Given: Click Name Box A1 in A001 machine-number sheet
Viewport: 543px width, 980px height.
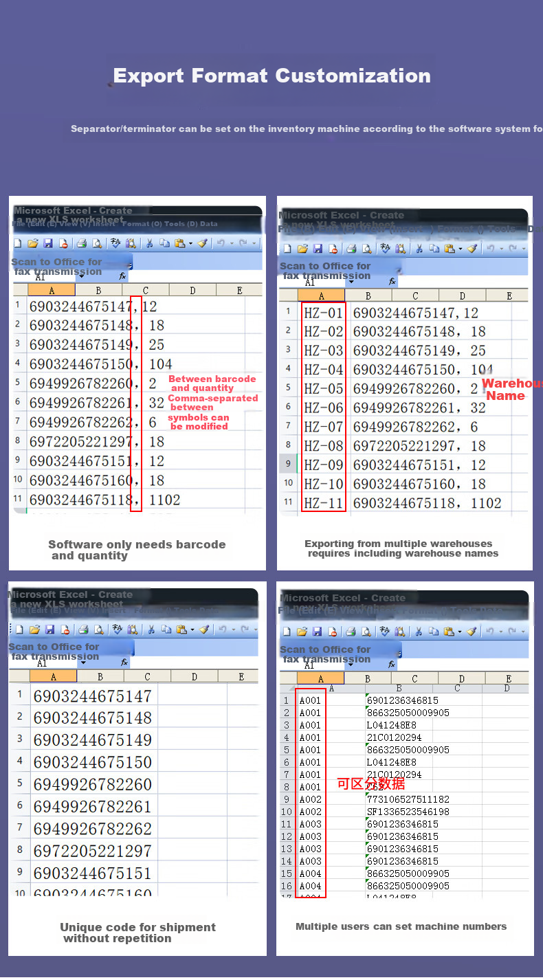Looking at the screenshot, I should pos(311,665).
